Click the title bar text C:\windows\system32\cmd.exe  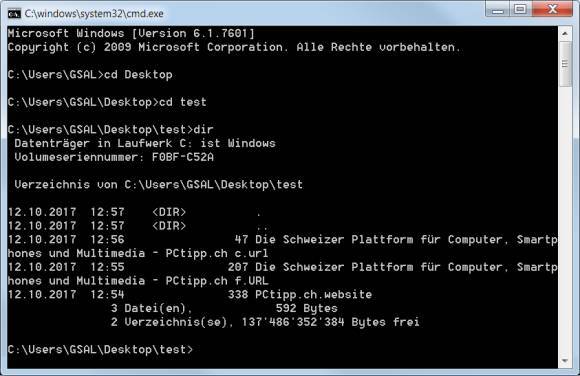click(x=94, y=14)
